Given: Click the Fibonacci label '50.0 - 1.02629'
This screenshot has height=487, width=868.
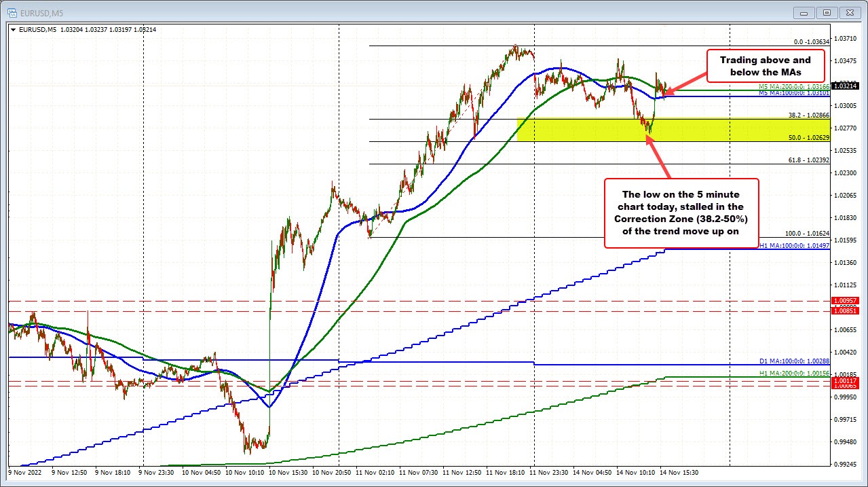Looking at the screenshot, I should coord(809,138).
